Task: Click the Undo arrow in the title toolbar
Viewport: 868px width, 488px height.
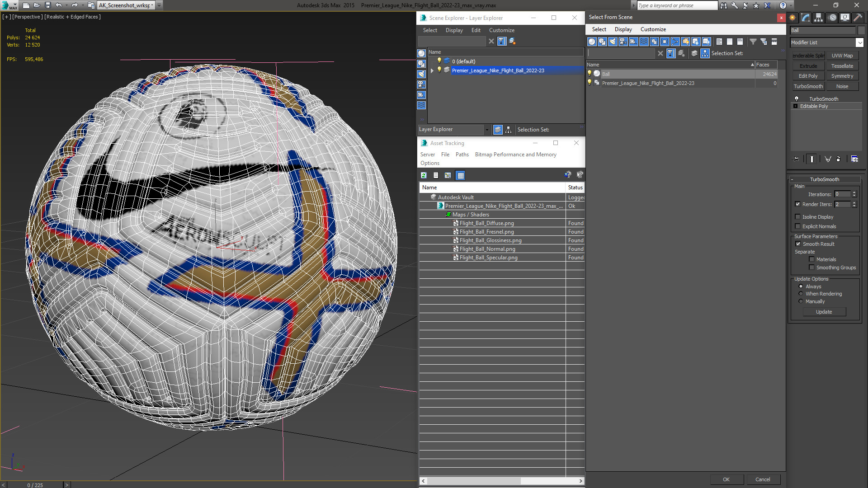Action: point(59,5)
